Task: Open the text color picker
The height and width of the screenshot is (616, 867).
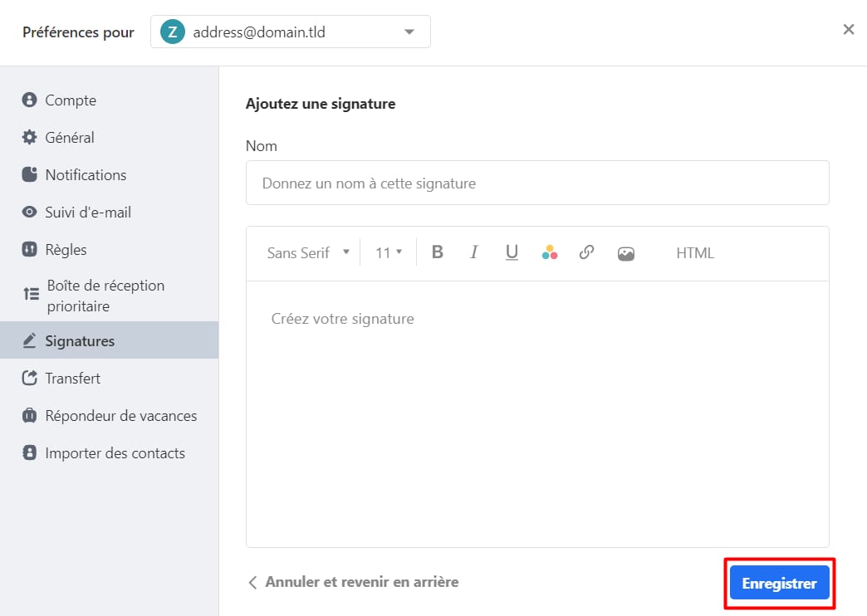Action: click(x=549, y=253)
